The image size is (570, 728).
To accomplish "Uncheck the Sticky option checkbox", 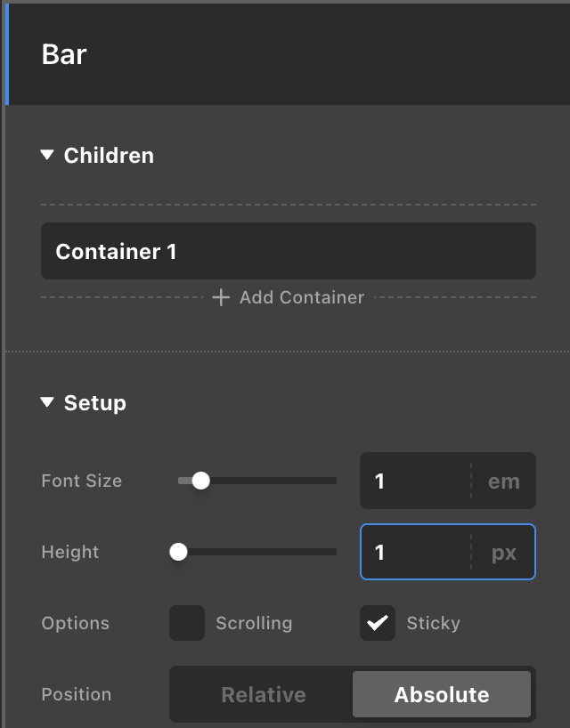I will click(x=378, y=623).
